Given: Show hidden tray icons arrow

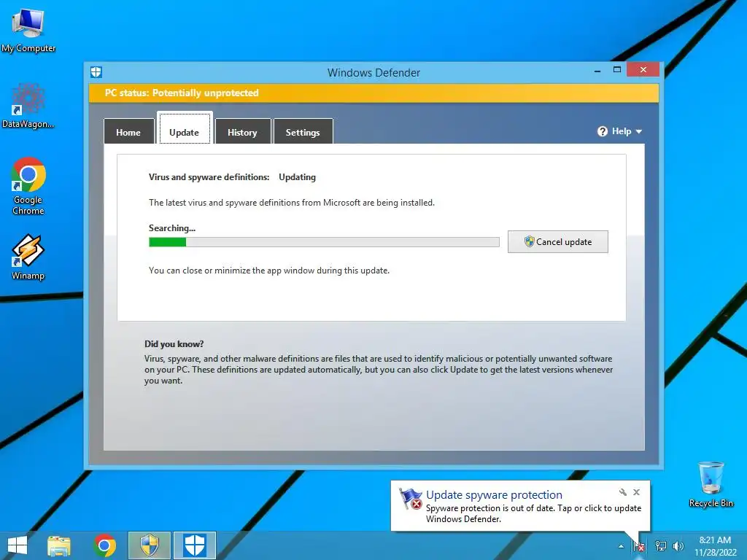Looking at the screenshot, I should pyautogui.click(x=621, y=546).
